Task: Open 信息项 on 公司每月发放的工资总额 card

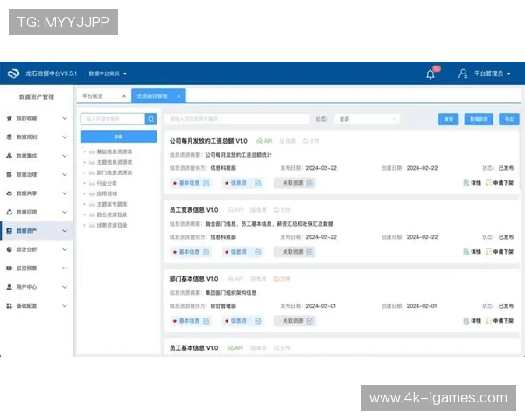Action: coord(242,183)
